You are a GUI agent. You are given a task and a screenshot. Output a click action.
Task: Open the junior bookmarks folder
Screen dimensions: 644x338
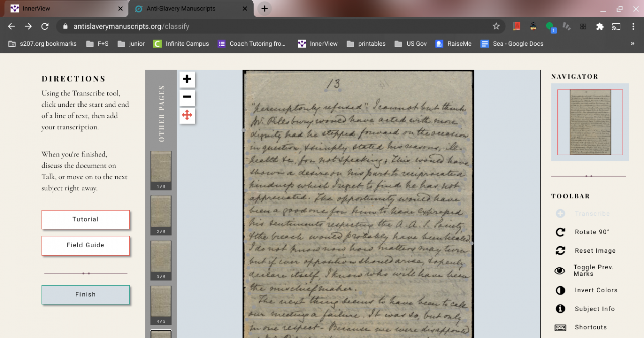click(131, 44)
